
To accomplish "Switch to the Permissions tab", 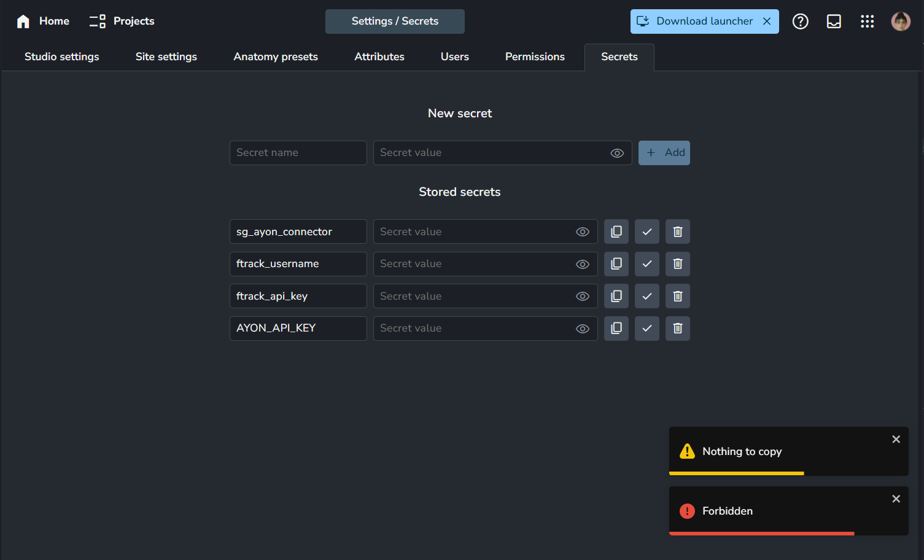I will point(535,56).
